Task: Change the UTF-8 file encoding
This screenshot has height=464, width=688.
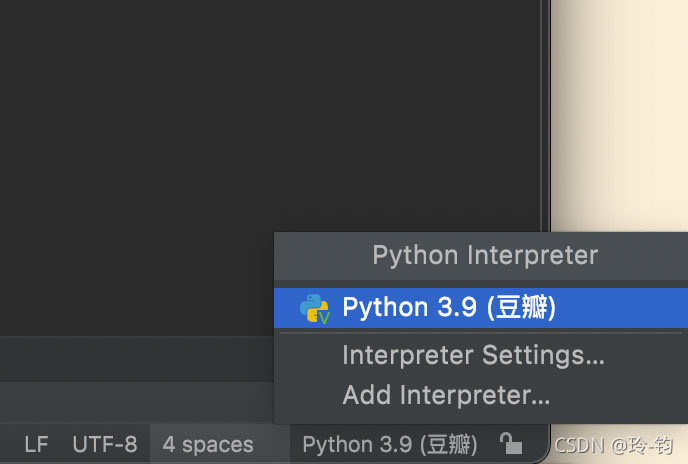Action: point(104,444)
